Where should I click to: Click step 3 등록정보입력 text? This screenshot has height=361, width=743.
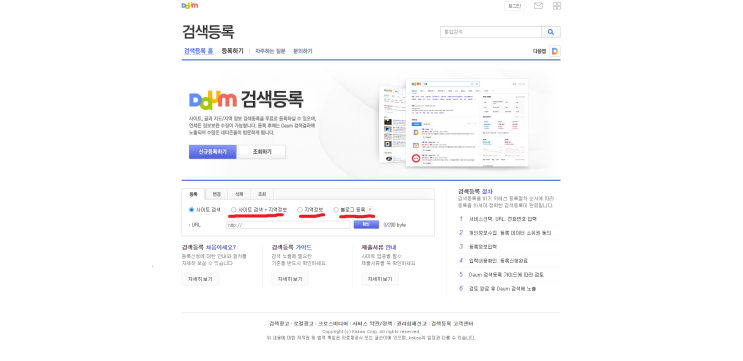tap(484, 246)
